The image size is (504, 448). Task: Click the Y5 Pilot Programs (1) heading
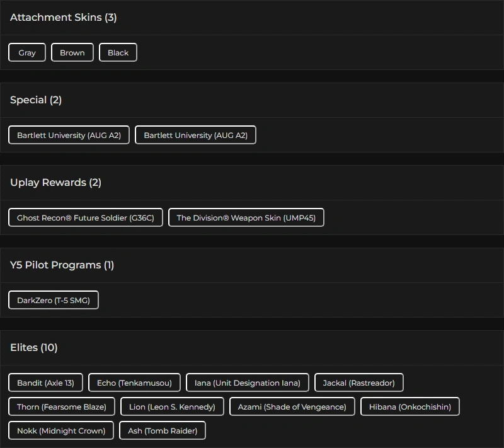click(62, 265)
